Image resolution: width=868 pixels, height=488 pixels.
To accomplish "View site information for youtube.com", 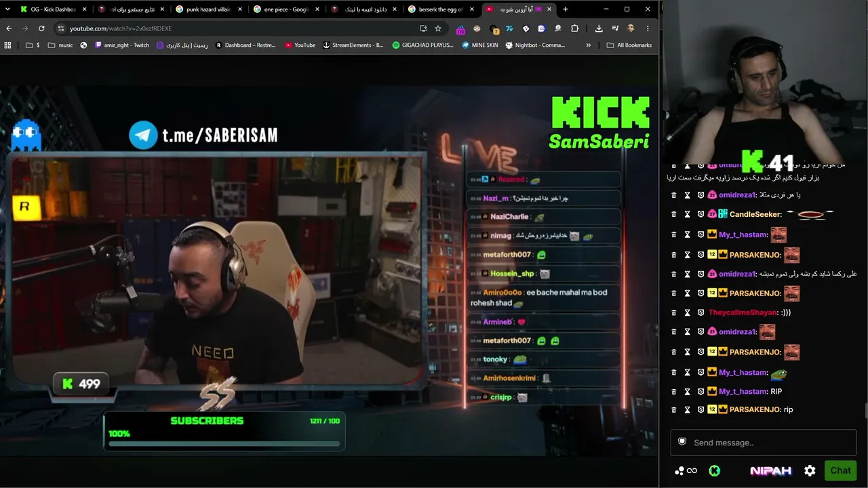I will tap(61, 28).
